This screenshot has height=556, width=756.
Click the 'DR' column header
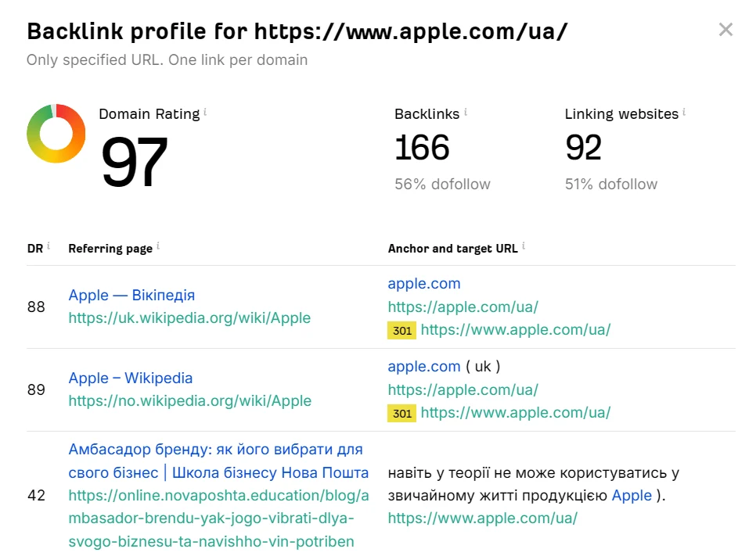(35, 249)
